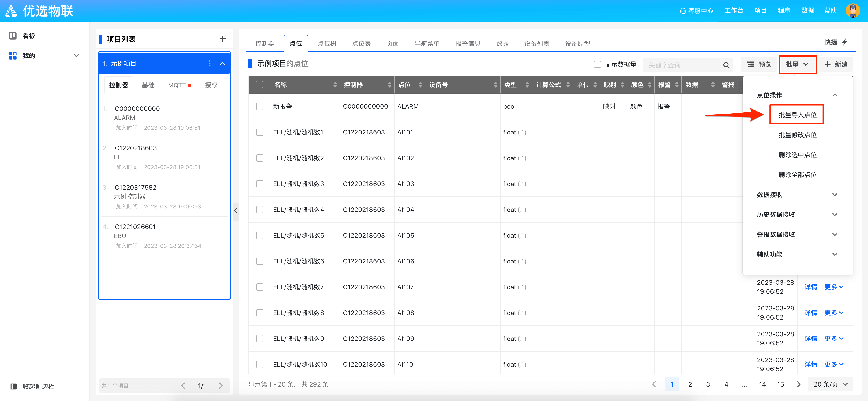The width and height of the screenshot is (868, 401).
Task: Check the ELL/随机/随机数10 row checkbox
Action: click(x=259, y=364)
